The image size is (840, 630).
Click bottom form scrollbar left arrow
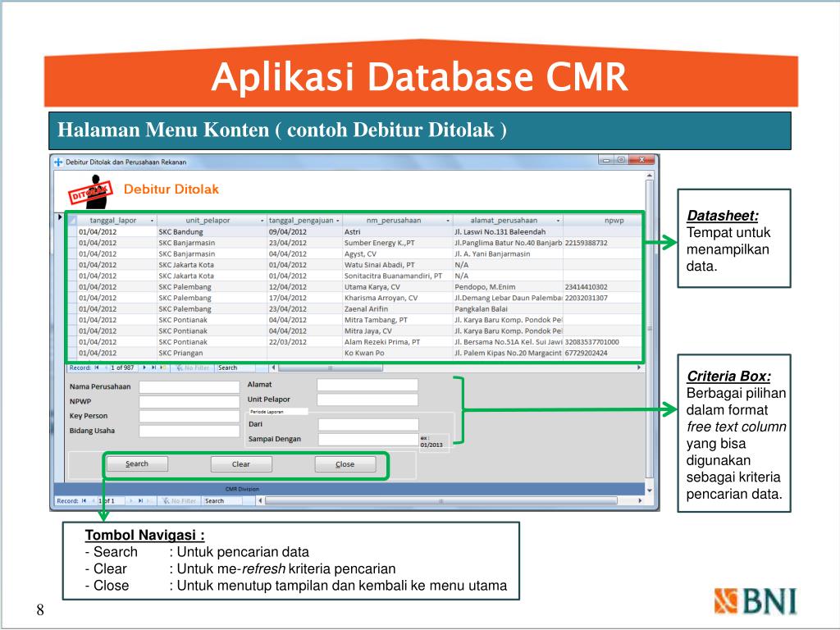coord(260,501)
